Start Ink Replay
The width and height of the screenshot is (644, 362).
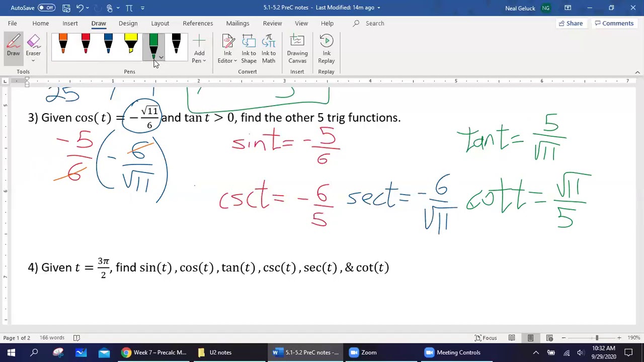coord(327,49)
